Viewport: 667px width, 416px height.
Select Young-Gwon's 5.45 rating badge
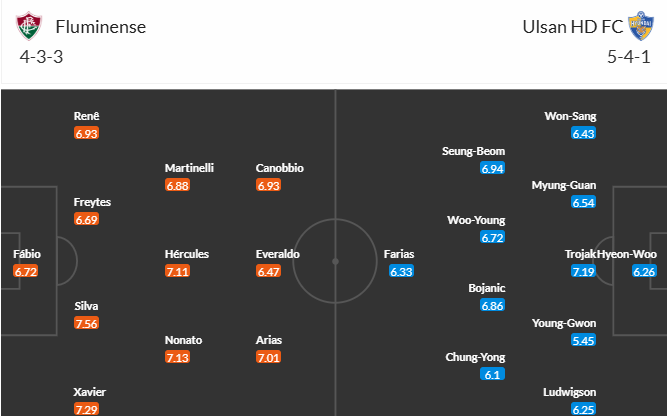[583, 340]
